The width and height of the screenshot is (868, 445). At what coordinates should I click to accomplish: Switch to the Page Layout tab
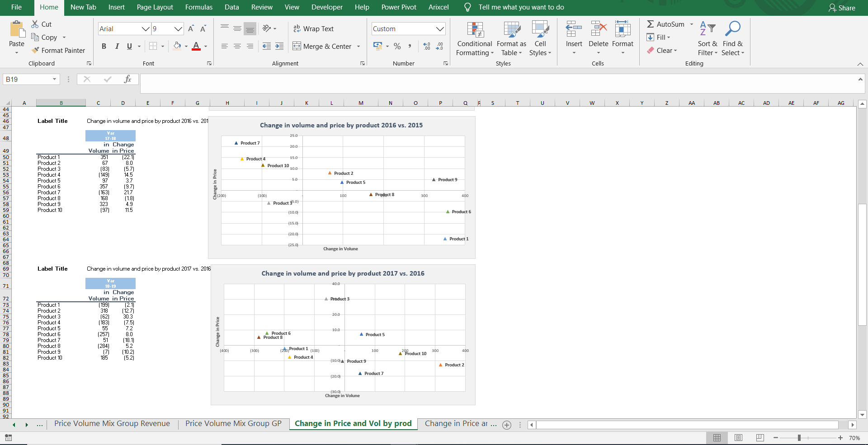coord(155,7)
